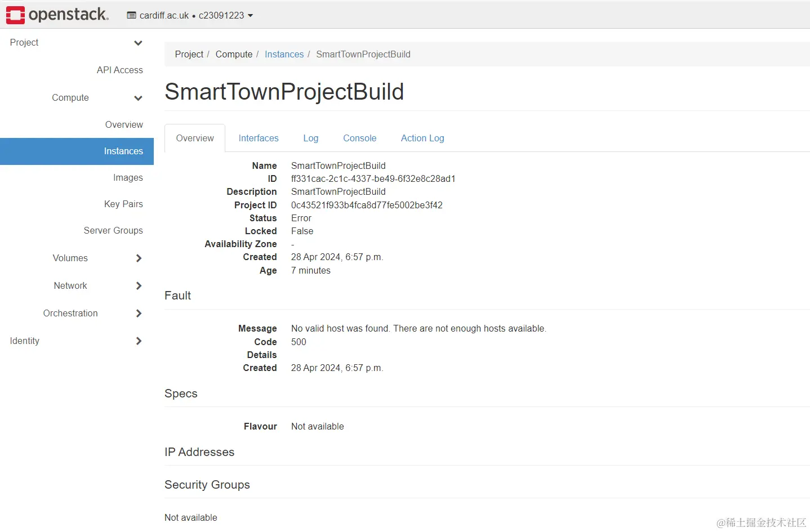Click the Project sidebar heading
Image resolution: width=810 pixels, height=532 pixels.
click(x=24, y=42)
